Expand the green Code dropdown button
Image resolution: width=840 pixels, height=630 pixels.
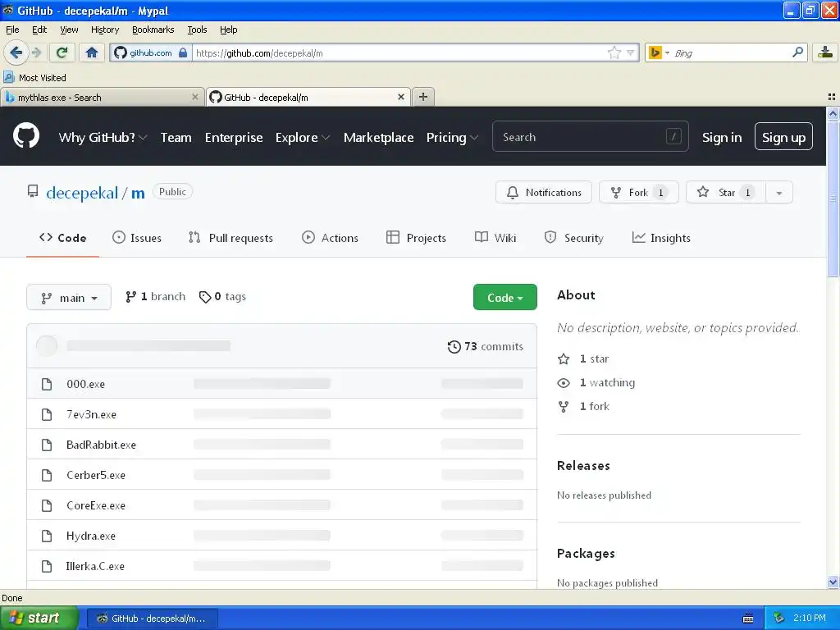(504, 297)
